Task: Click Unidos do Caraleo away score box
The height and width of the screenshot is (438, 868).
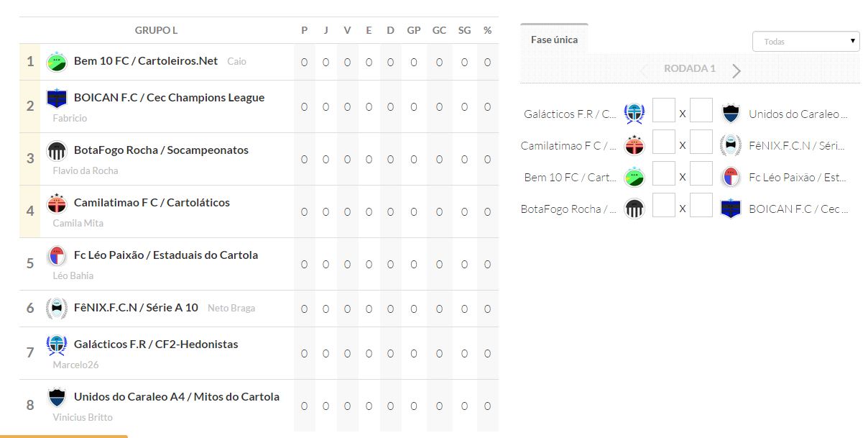Action: pos(701,111)
